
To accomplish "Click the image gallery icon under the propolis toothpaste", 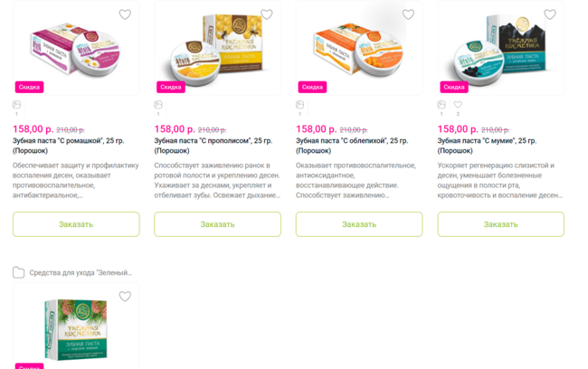I will pyautogui.click(x=158, y=106).
